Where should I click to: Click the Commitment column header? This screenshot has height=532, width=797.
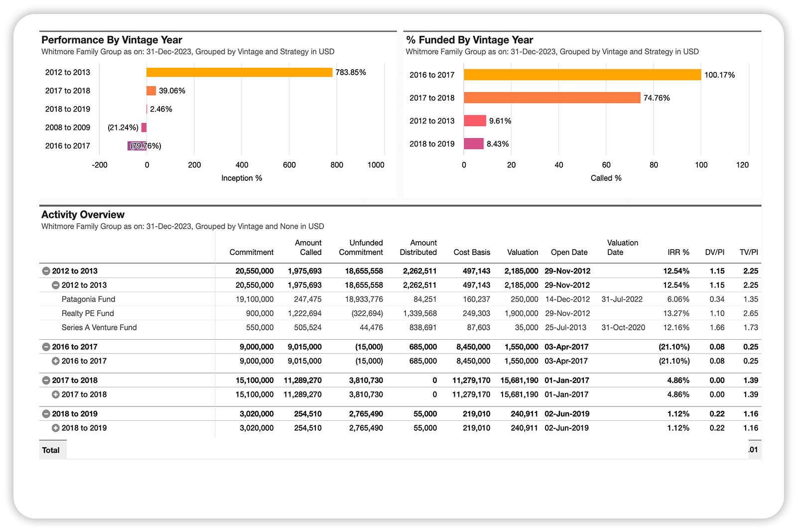point(252,252)
